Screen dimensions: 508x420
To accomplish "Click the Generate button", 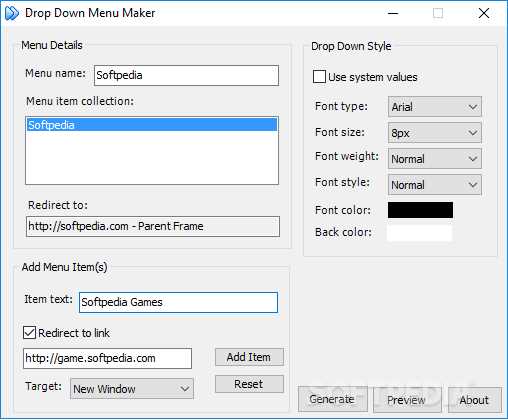I will coord(332,399).
